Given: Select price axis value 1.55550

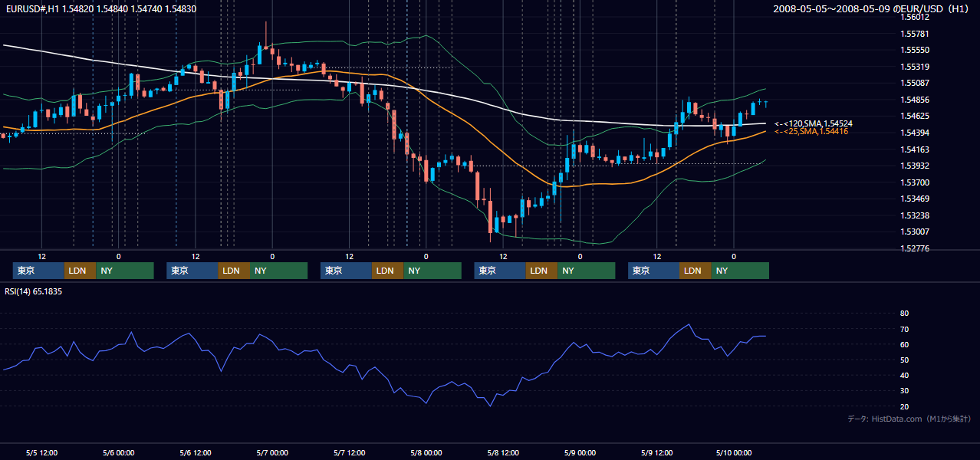Looking at the screenshot, I should tap(915, 50).
